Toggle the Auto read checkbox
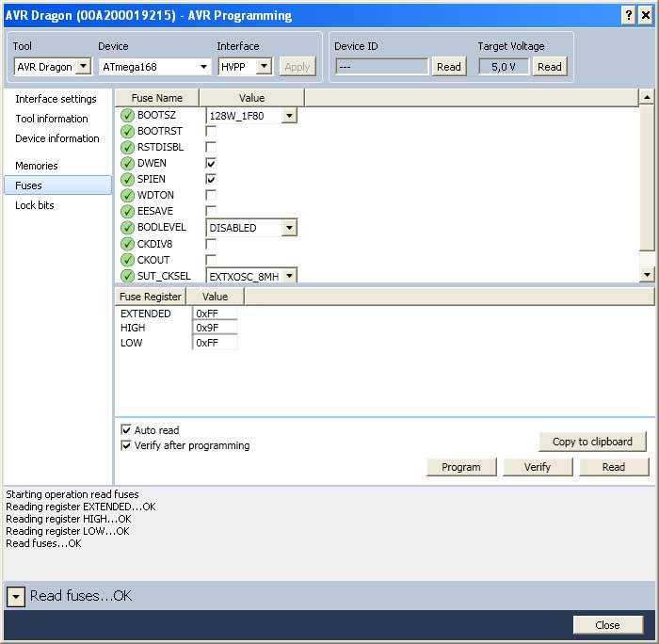The height and width of the screenshot is (644, 659). 125,429
